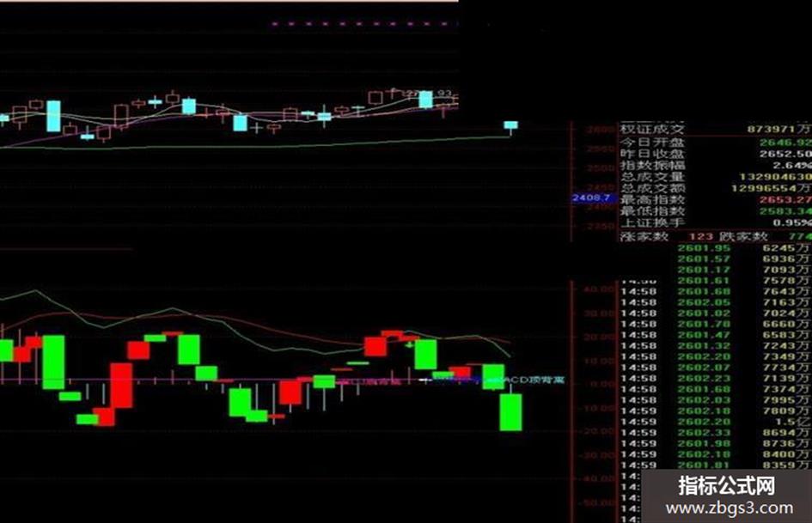Screen dimensions: 812x523
Task: Select the 12996554万 turnover value
Action: click(x=772, y=188)
